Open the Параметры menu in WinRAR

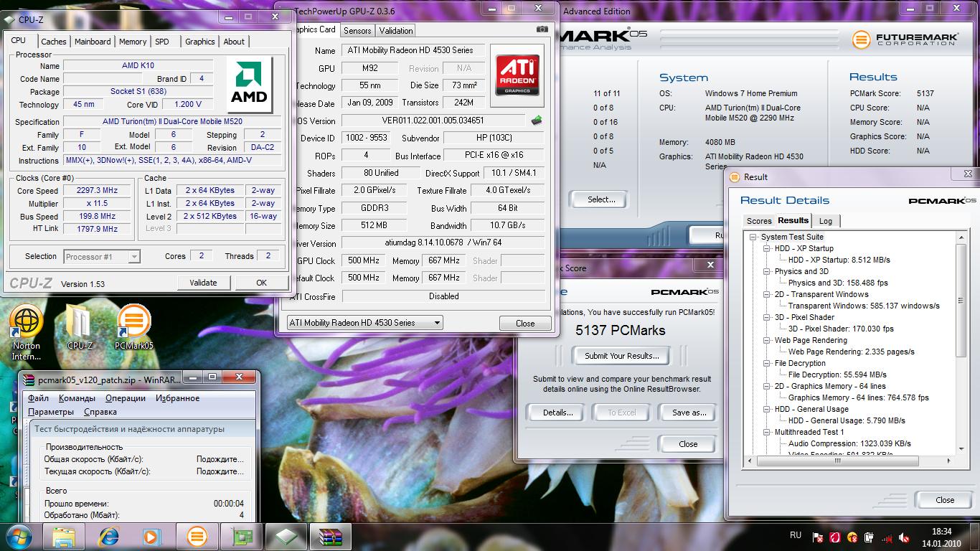(x=51, y=412)
